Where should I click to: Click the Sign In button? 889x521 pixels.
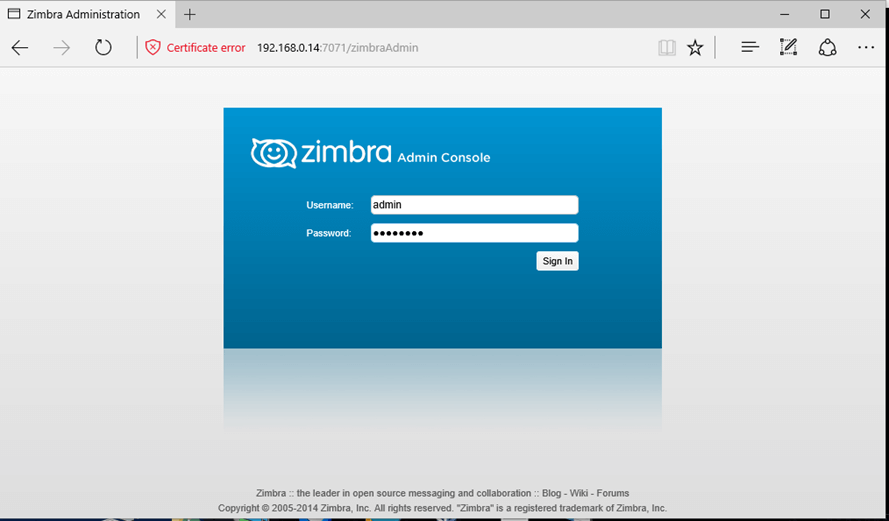coord(557,261)
